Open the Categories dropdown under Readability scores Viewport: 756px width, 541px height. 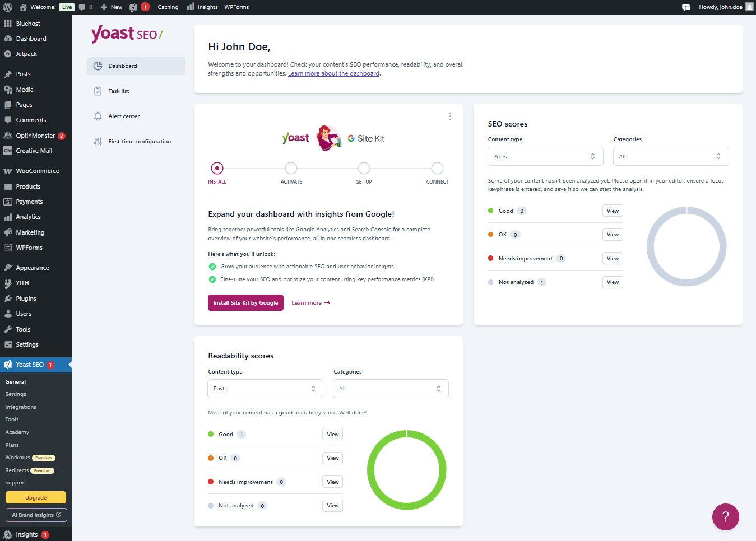point(390,388)
